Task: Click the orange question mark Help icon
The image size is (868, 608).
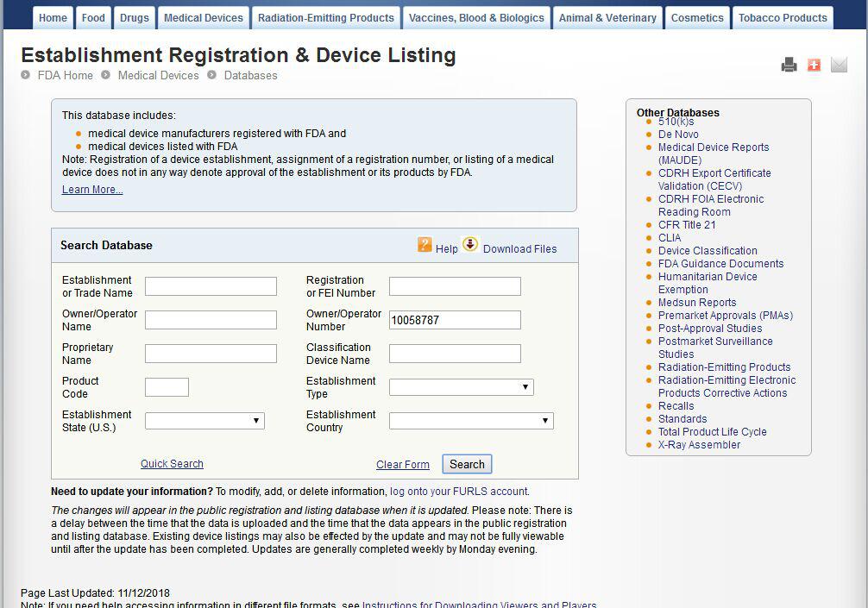Action: [425, 245]
